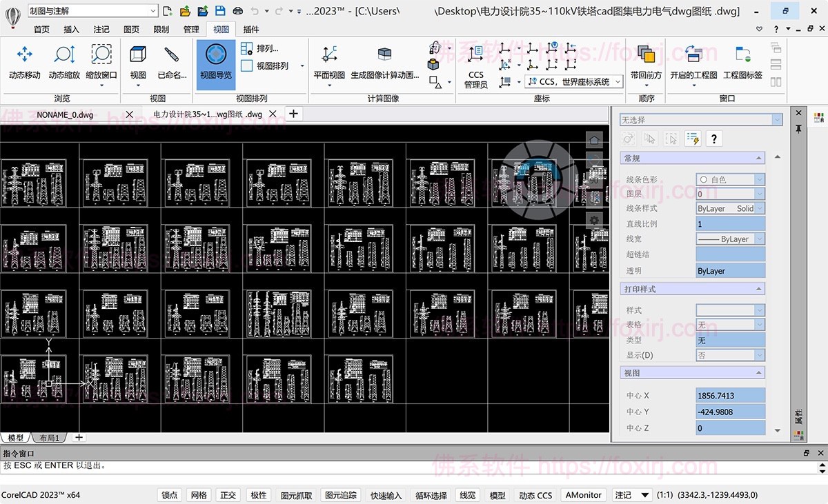Switch to the 插件 ribbon tab
Viewport: 828px width, 504px height.
(250, 29)
